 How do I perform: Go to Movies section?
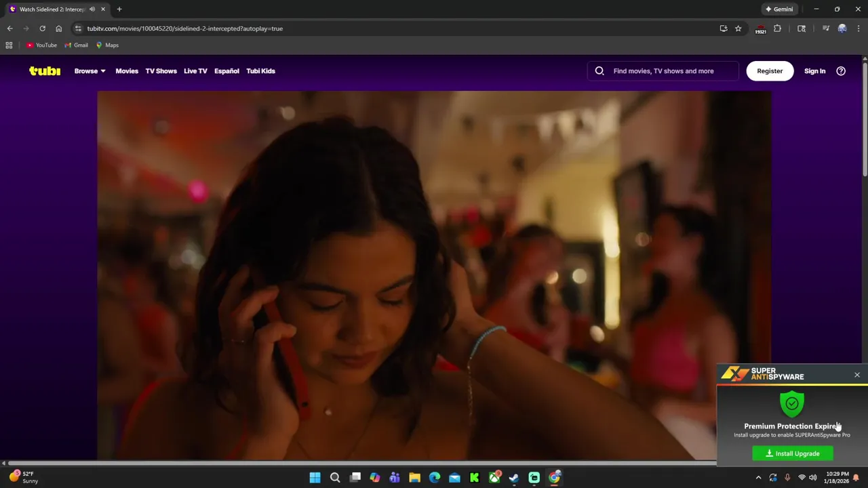pos(127,70)
